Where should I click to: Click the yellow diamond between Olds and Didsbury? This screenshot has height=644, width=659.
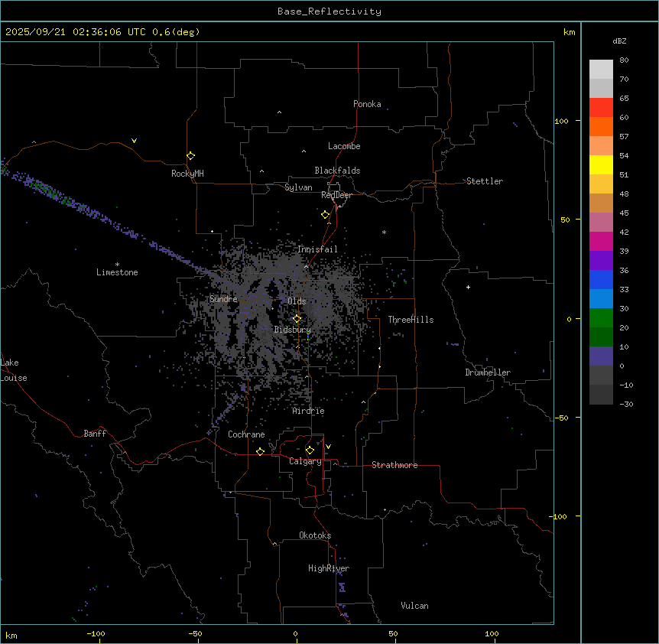pyautogui.click(x=297, y=319)
